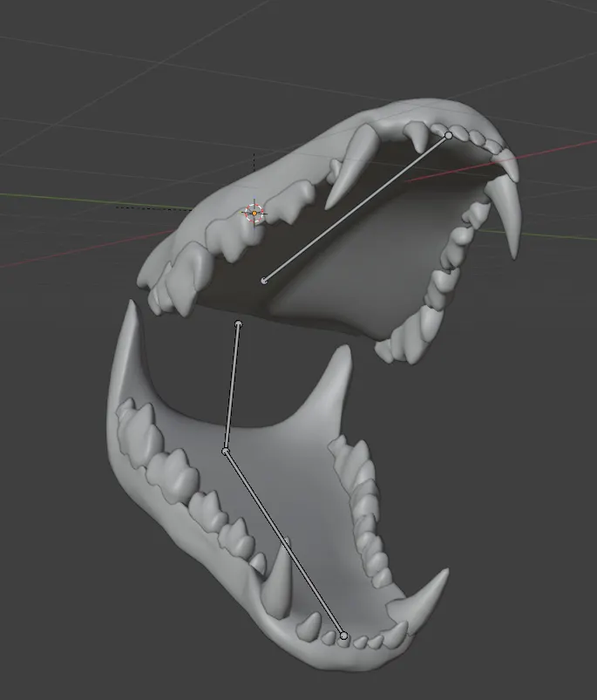The height and width of the screenshot is (700, 597).
Task: Click the 3D cursor on the upper jaw
Action: 254,213
